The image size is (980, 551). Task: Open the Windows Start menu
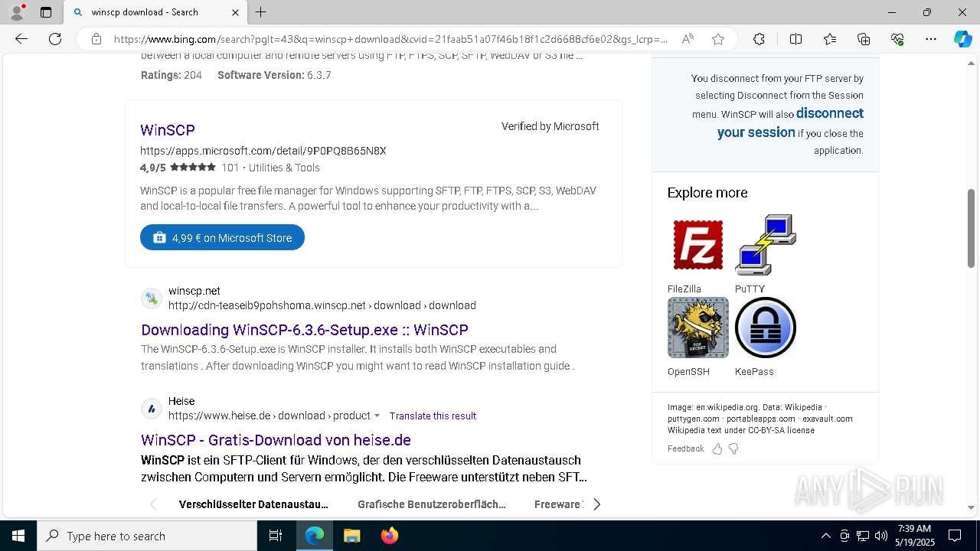click(18, 536)
